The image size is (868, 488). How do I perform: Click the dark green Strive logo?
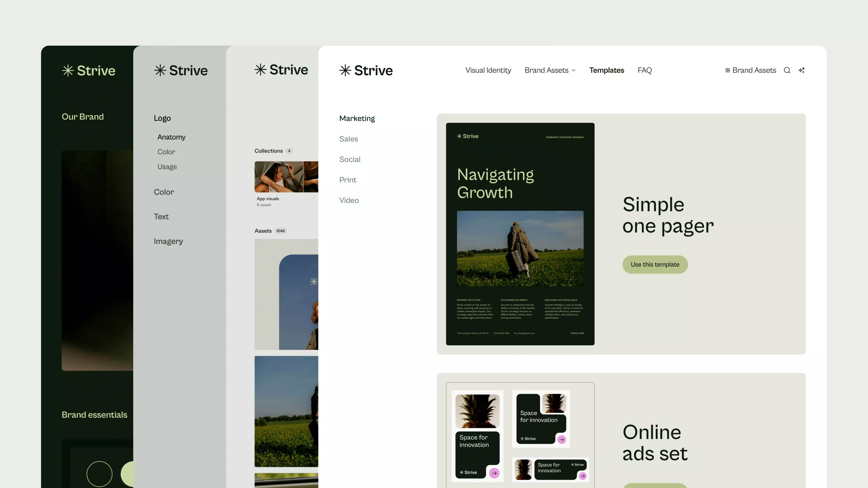click(89, 71)
